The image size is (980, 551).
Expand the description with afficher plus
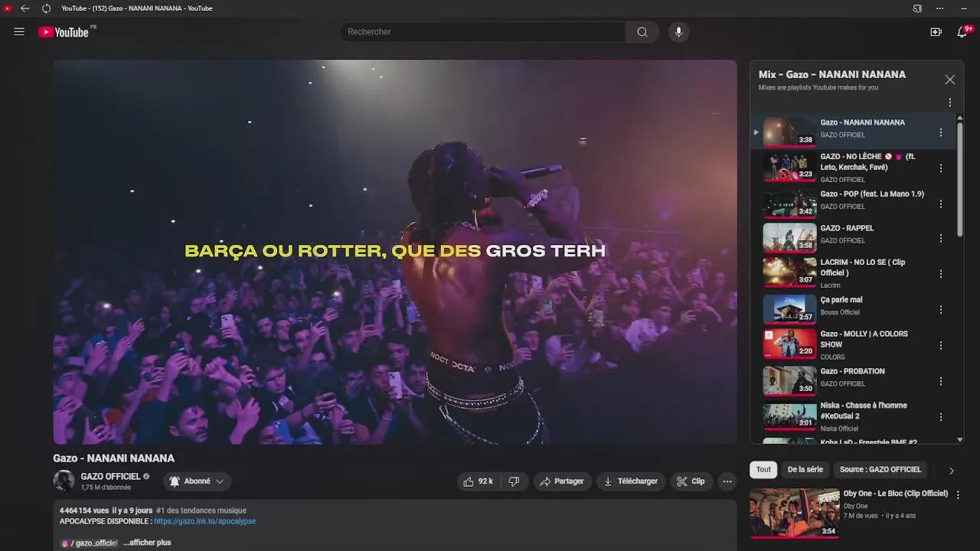tap(147, 543)
